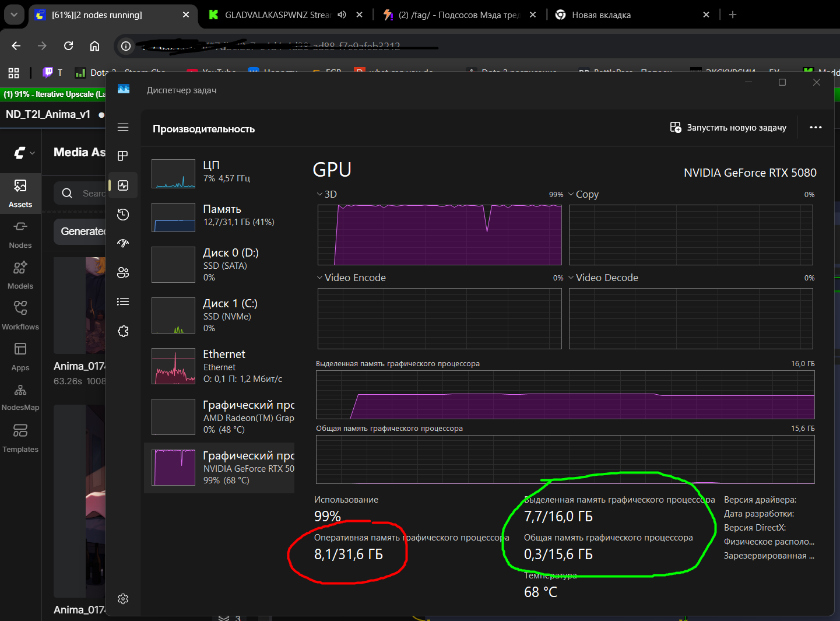Viewport: 840px width, 621px height.
Task: Select Память in performance list
Action: [219, 217]
